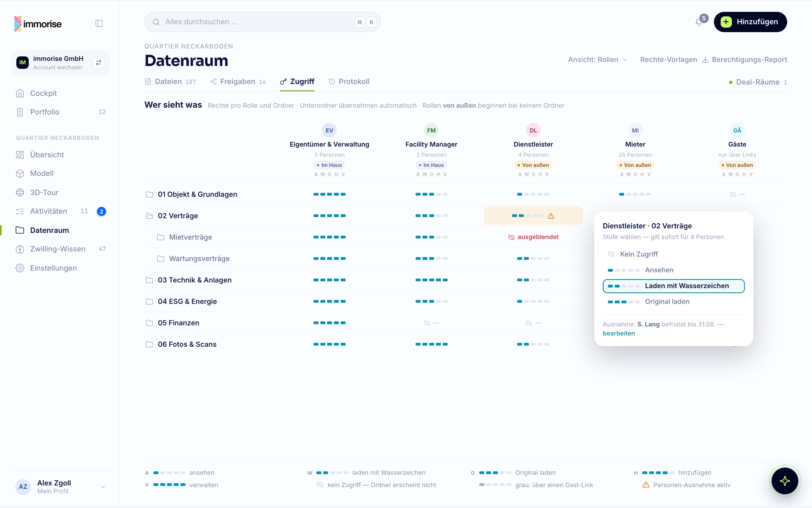Viewport: 812px width, 508px height.
Task: Collapse the sidebar panel icon
Action: tap(99, 23)
